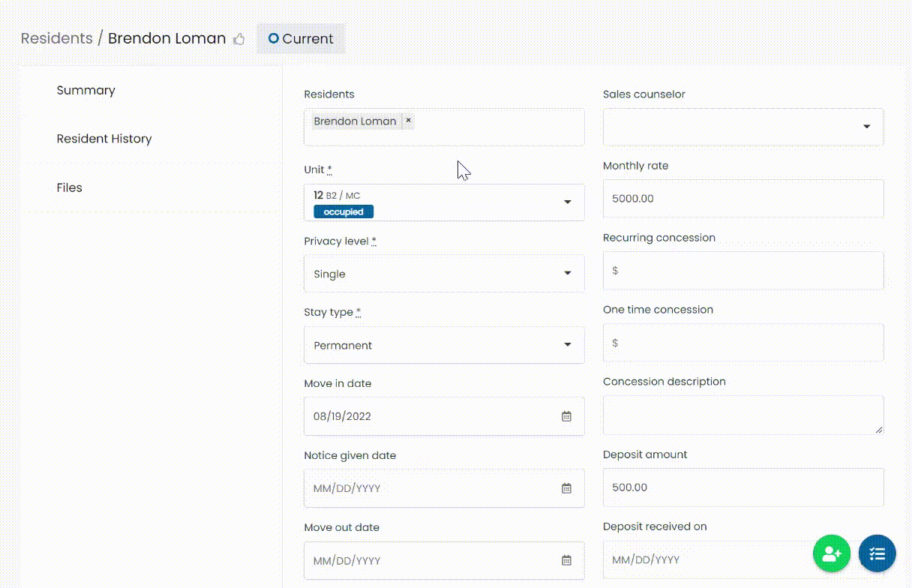The height and width of the screenshot is (588, 912).
Task: Click the Deposit received on date field
Action: pos(743,559)
